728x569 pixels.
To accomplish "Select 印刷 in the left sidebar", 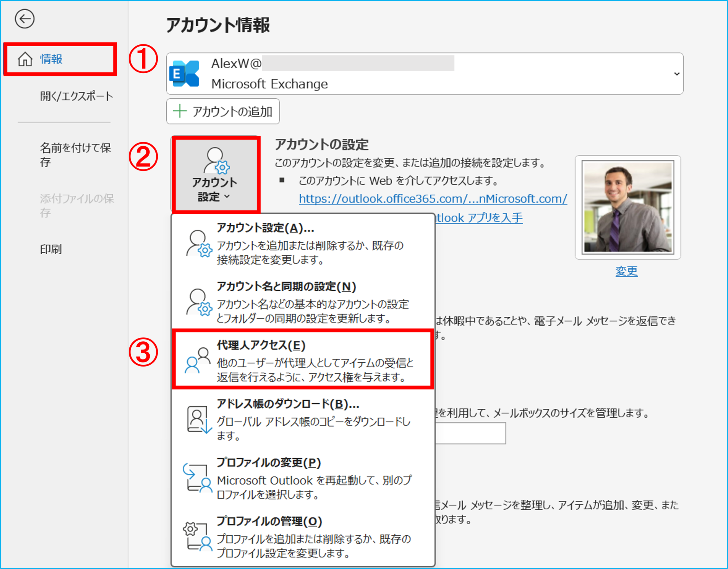I will click(51, 249).
